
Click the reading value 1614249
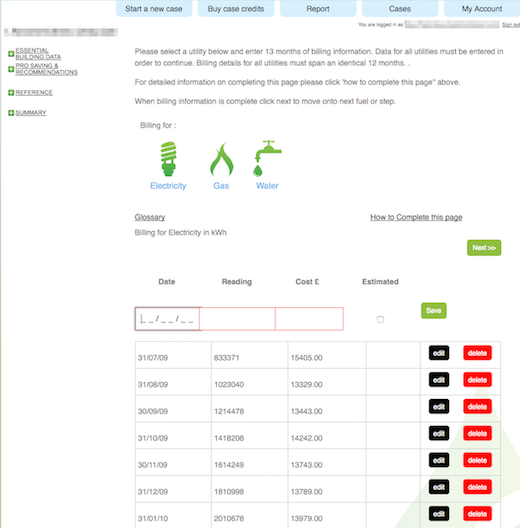(229, 465)
